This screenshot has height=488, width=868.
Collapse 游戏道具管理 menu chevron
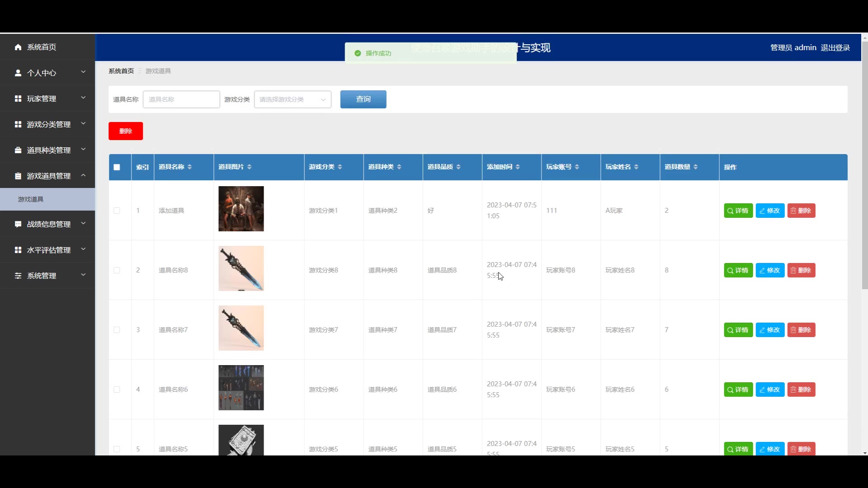[83, 175]
